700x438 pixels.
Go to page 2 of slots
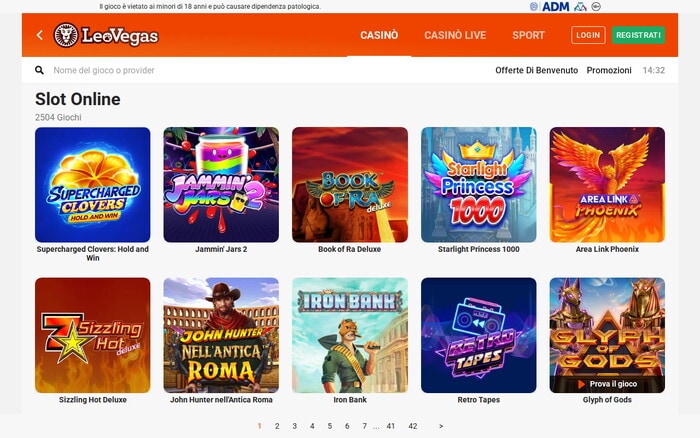(x=277, y=426)
